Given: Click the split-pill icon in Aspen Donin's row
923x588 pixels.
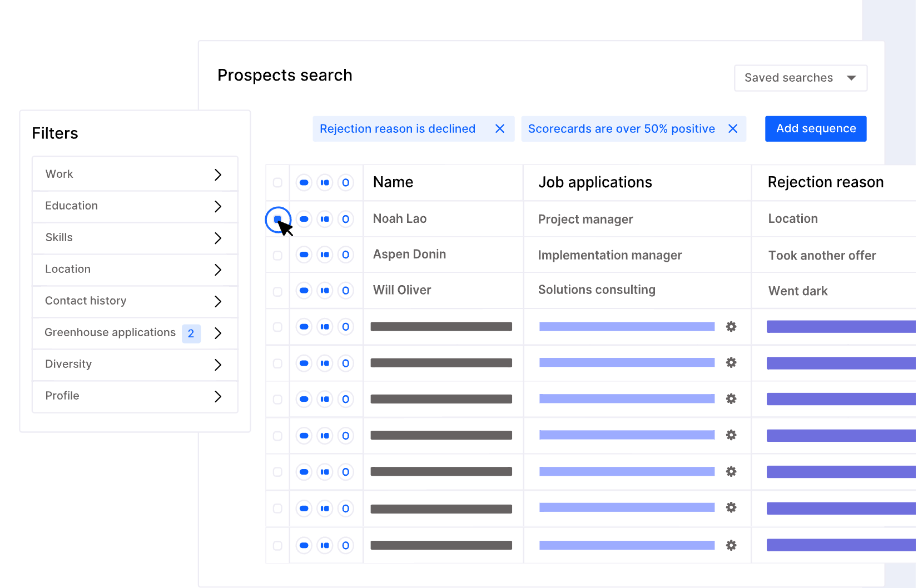Looking at the screenshot, I should coord(325,255).
